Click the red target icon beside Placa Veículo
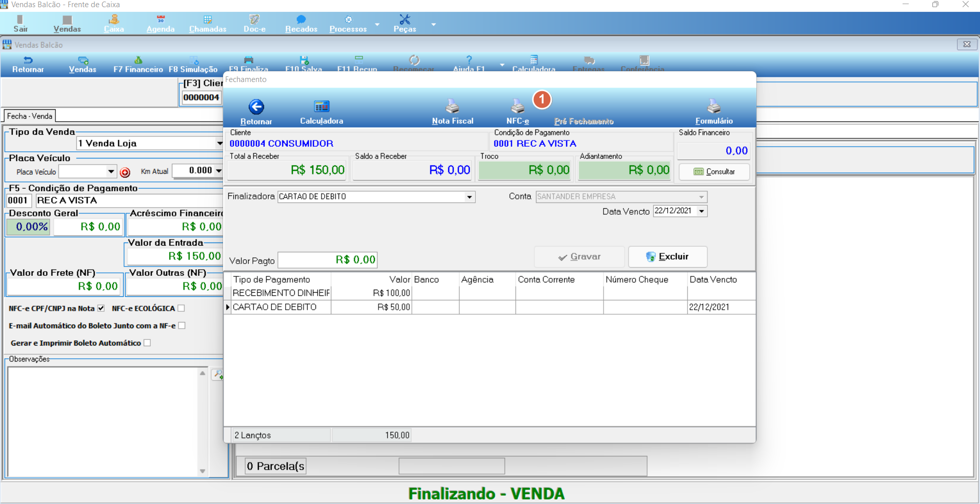The height and width of the screenshot is (504, 980). click(125, 172)
